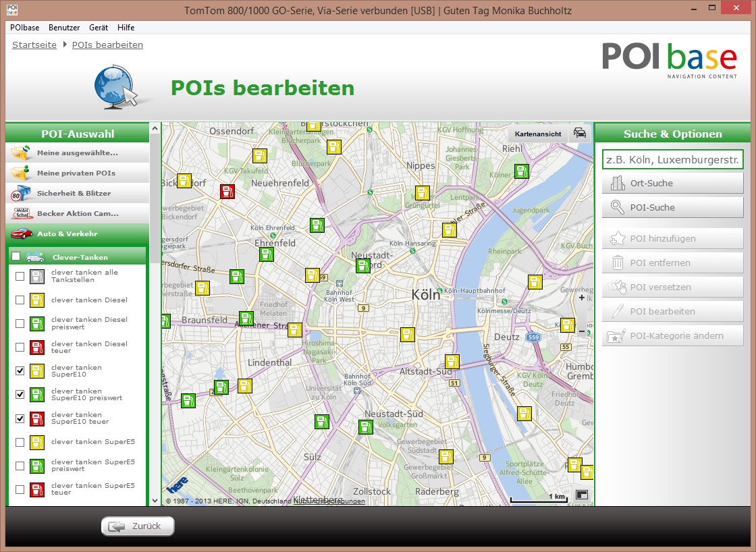Click the location search input field
The image size is (756, 552).
click(672, 160)
